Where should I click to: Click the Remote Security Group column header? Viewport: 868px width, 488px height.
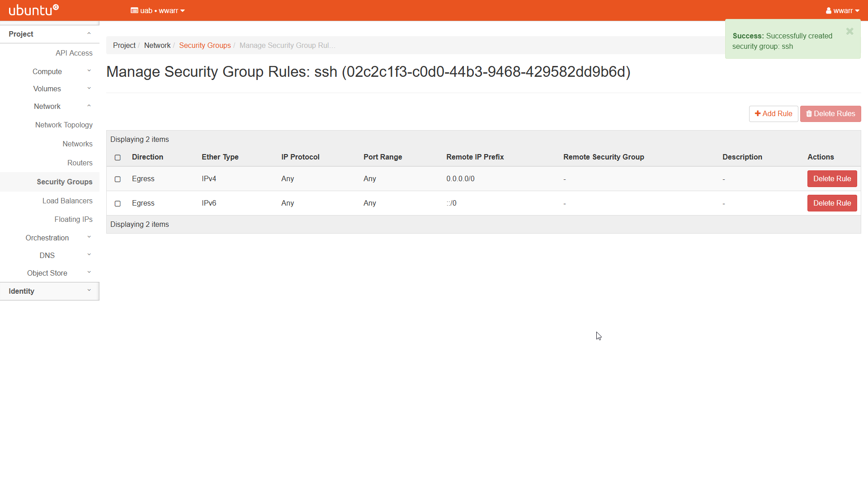pos(604,157)
